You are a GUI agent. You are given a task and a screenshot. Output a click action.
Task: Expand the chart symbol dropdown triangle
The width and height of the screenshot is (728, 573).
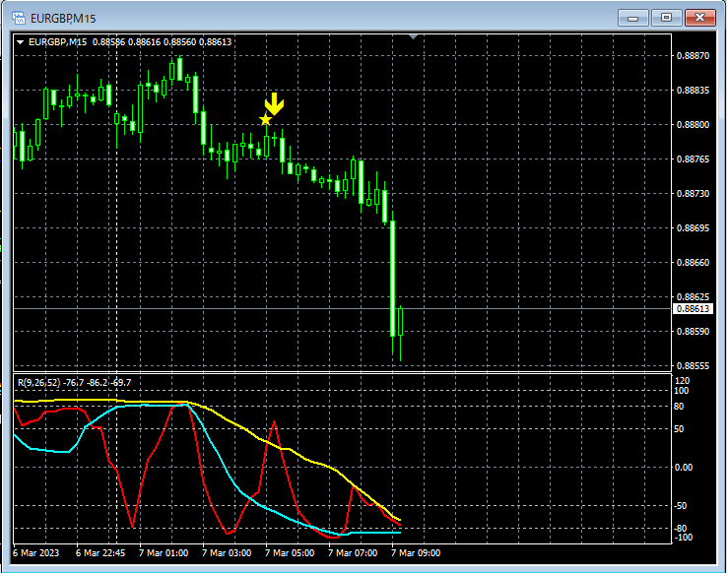click(21, 42)
